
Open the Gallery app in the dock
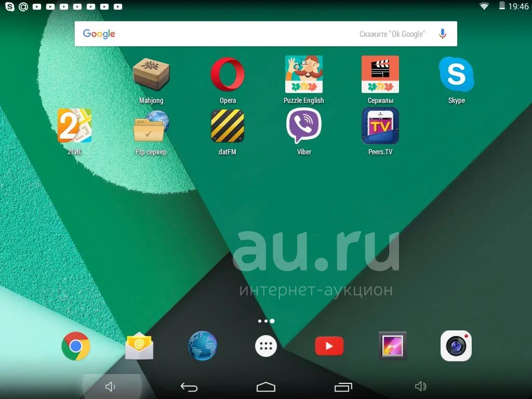393,345
